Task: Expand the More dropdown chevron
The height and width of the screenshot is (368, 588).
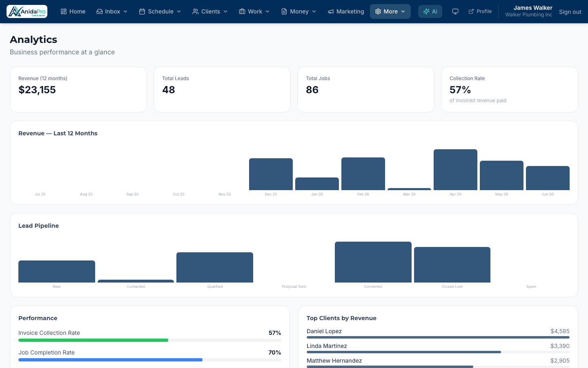Action: tap(403, 11)
